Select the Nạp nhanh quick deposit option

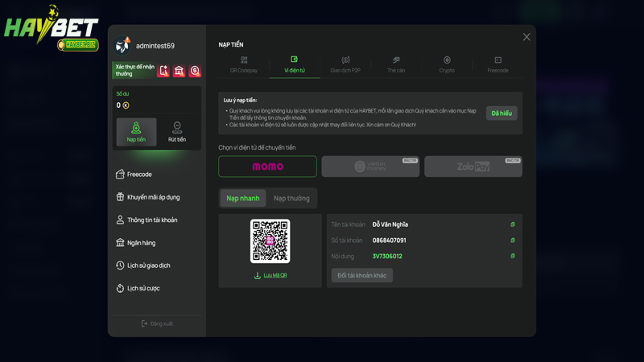click(x=242, y=198)
